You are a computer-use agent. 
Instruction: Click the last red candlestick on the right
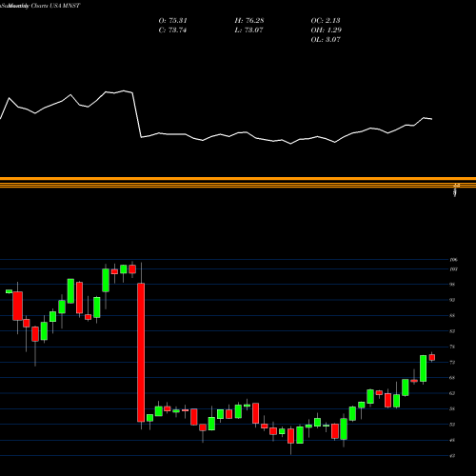[432, 358]
